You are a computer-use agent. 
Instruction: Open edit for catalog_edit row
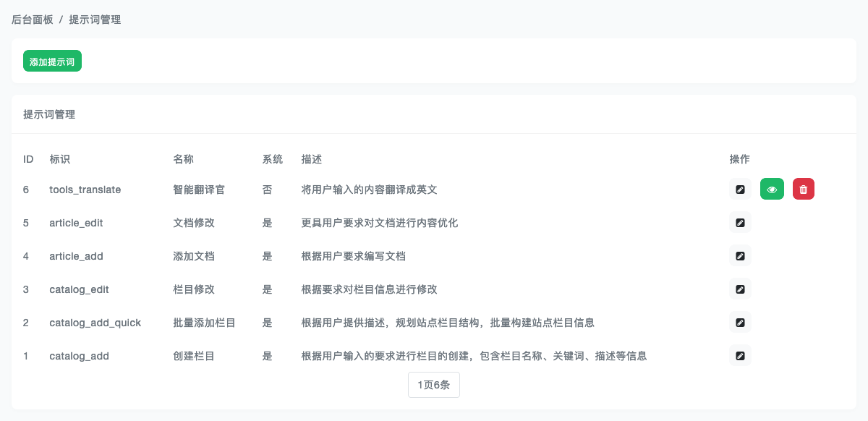click(x=740, y=289)
